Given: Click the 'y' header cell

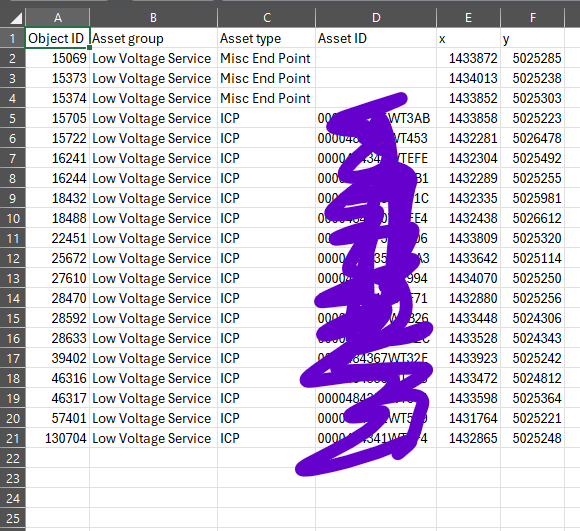Looking at the screenshot, I should pos(533,38).
